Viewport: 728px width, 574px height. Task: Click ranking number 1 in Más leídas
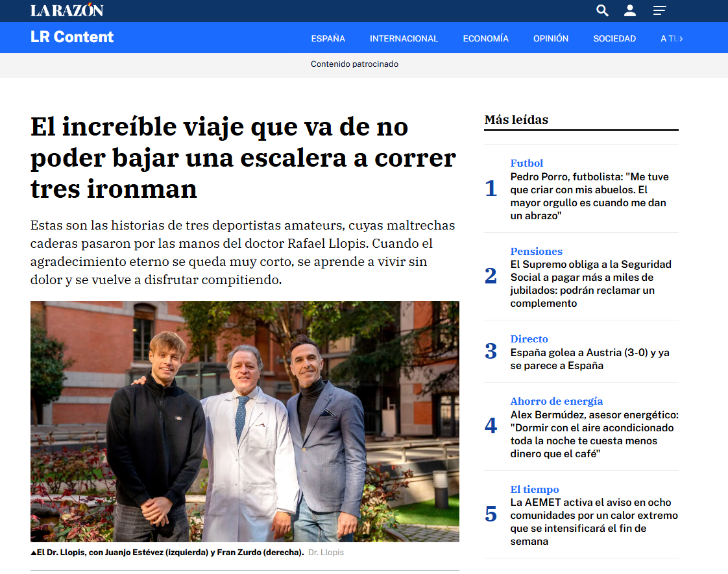tap(491, 188)
